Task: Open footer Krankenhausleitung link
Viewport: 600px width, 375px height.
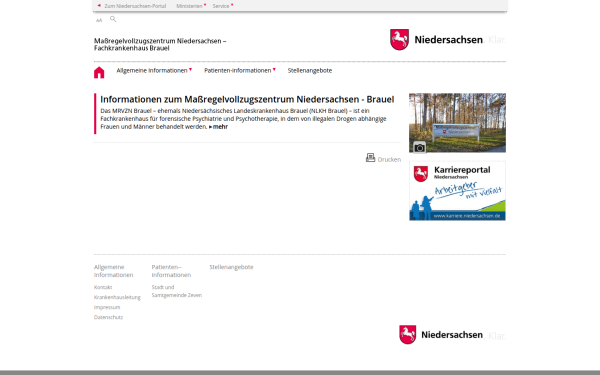Action: coord(117,297)
